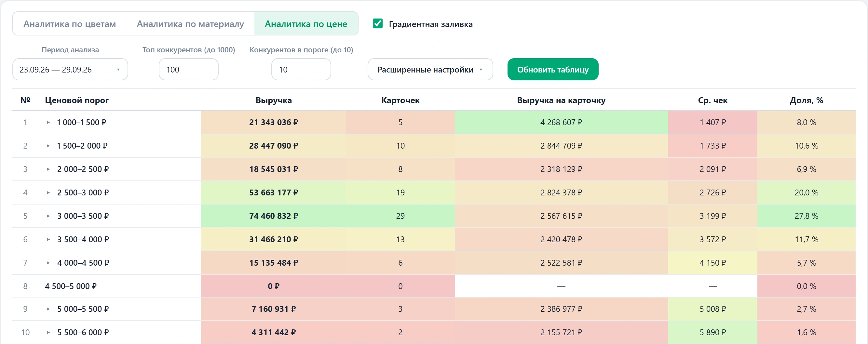
Task: Click Выручка на карточку column header
Action: [x=562, y=100]
